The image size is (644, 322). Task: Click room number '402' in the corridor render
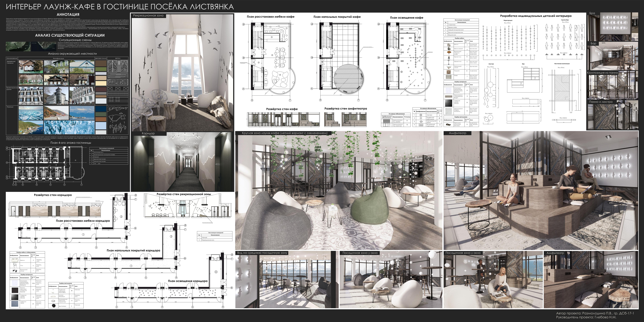[x=151, y=164]
